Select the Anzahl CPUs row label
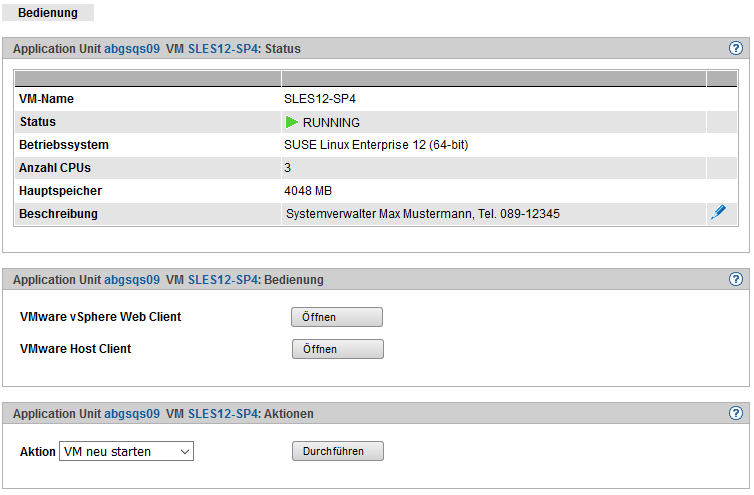Image resolution: width=754 pixels, height=495 pixels. (55, 168)
